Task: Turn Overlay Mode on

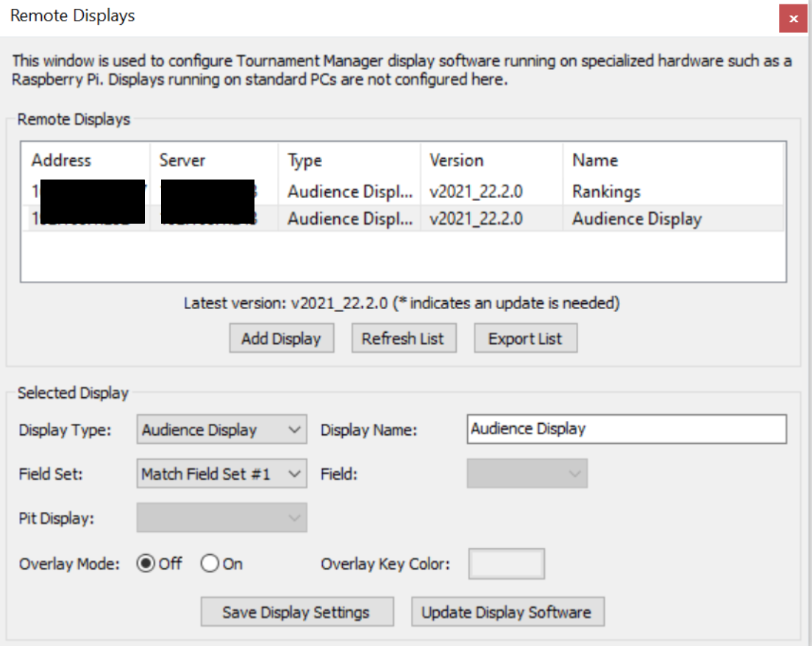Action: coord(210,564)
